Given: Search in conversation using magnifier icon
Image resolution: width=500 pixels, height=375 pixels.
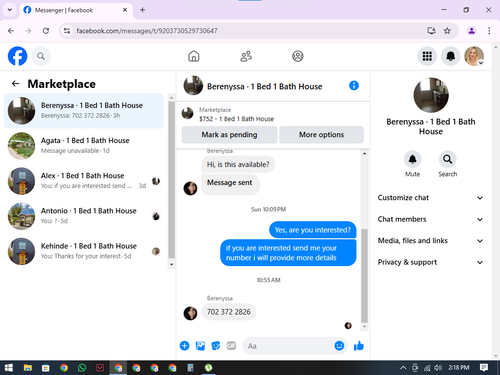Looking at the screenshot, I should coord(447,159).
